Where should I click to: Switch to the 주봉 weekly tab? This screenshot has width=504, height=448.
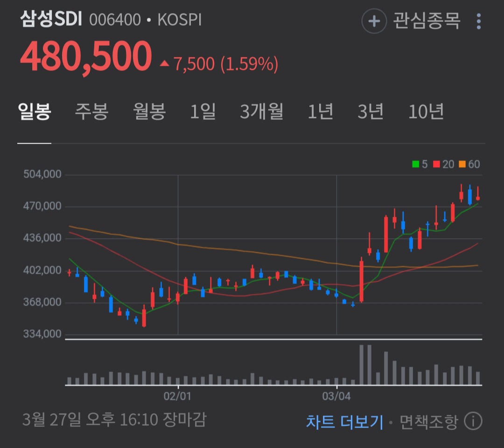[x=91, y=112]
